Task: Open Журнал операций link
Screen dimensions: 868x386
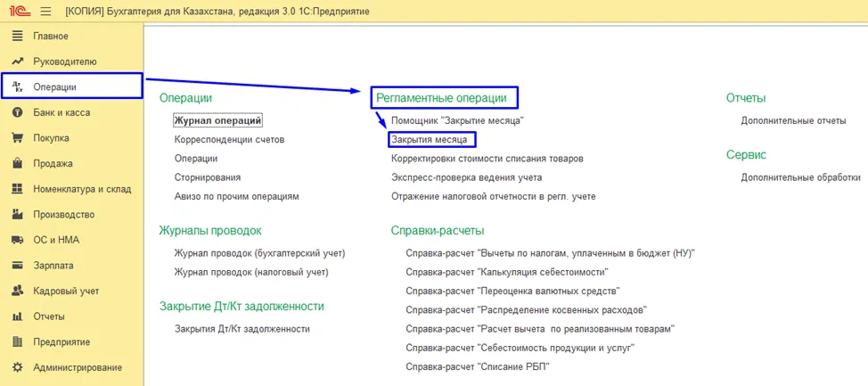Action: coord(217,120)
